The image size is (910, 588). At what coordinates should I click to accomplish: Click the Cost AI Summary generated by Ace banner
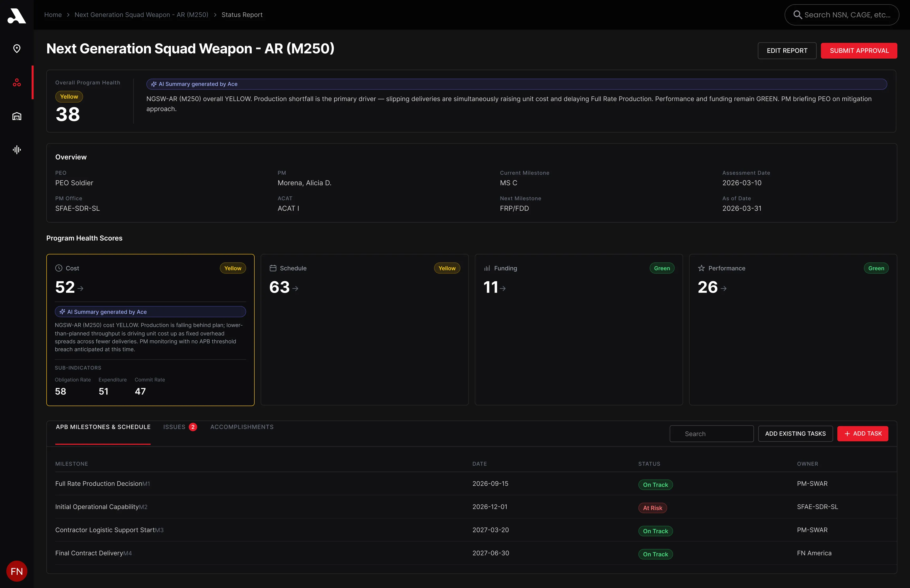click(150, 312)
